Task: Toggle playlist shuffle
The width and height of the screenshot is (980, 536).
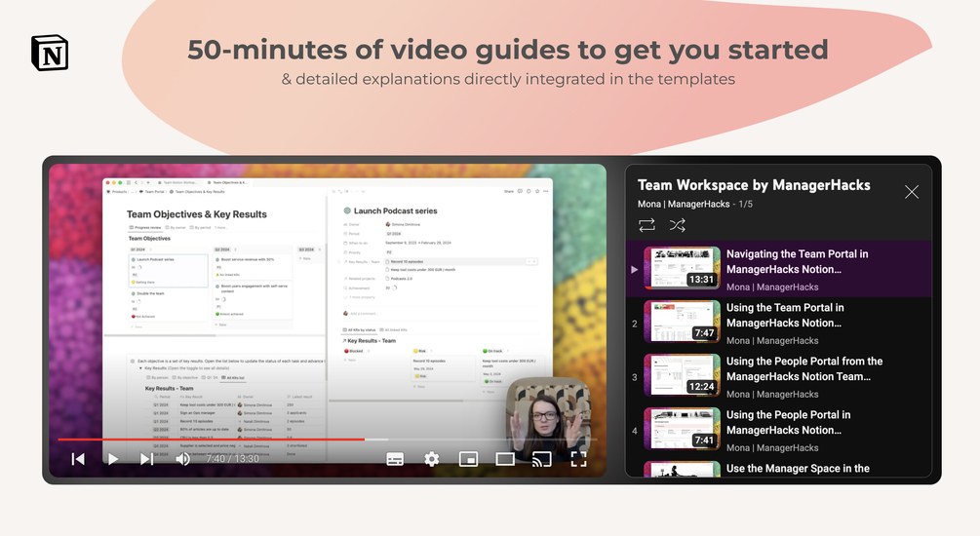Action: click(678, 225)
